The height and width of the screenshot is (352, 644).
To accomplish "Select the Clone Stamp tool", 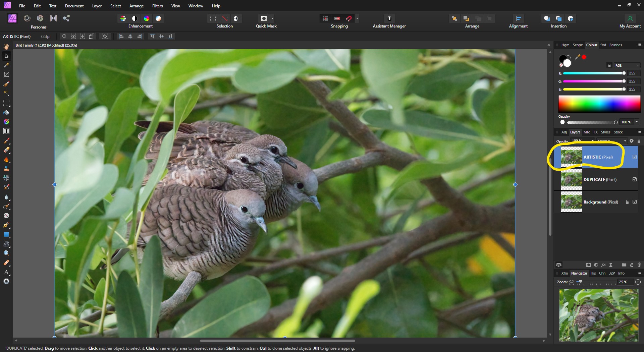I will [x=6, y=169].
